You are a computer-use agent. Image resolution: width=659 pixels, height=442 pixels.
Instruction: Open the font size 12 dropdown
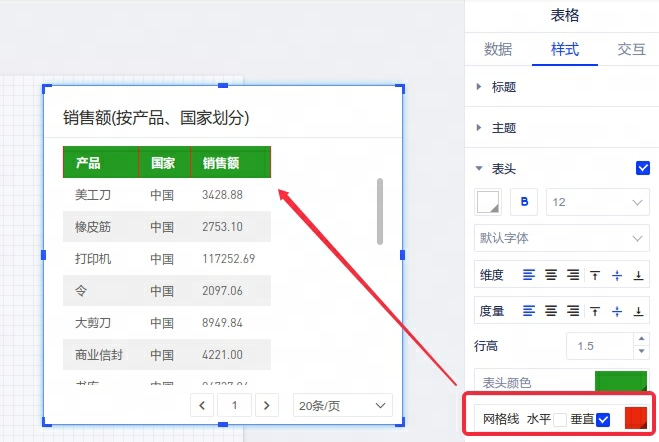[x=598, y=202]
